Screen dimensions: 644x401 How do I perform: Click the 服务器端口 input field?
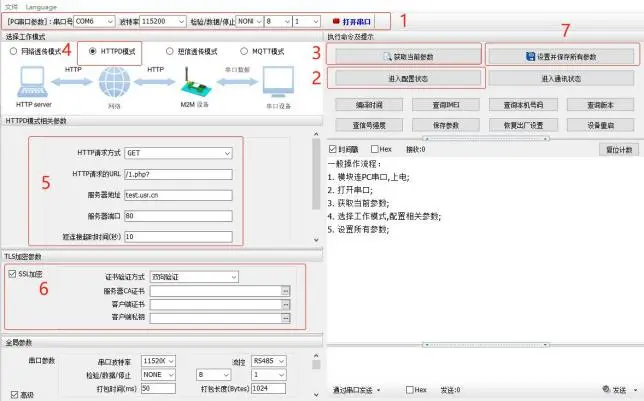coord(178,216)
